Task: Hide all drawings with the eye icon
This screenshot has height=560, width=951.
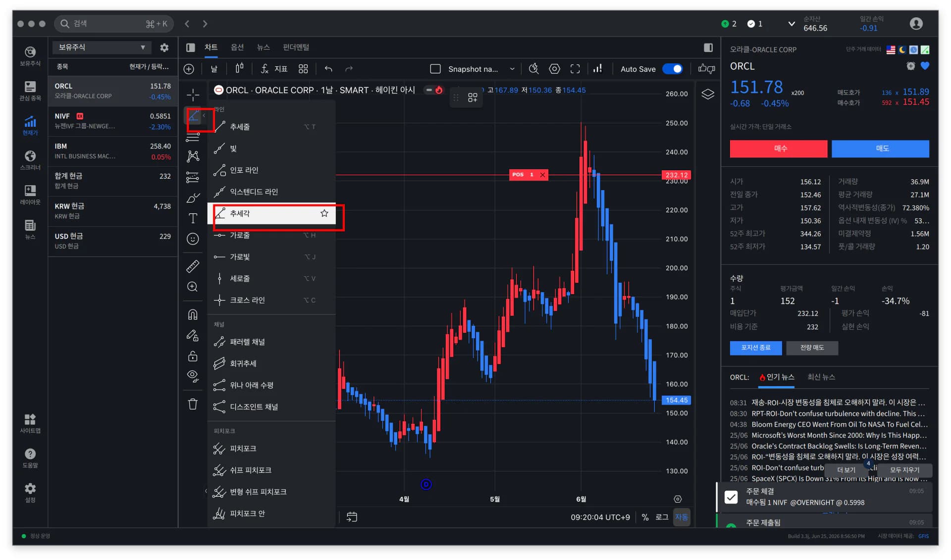Action: [193, 376]
